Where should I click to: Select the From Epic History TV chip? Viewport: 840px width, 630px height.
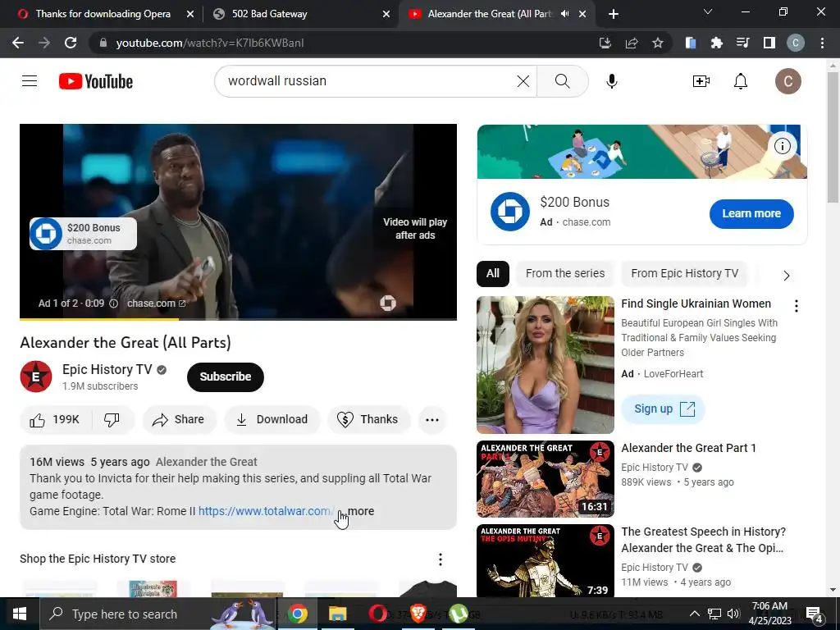(684, 273)
